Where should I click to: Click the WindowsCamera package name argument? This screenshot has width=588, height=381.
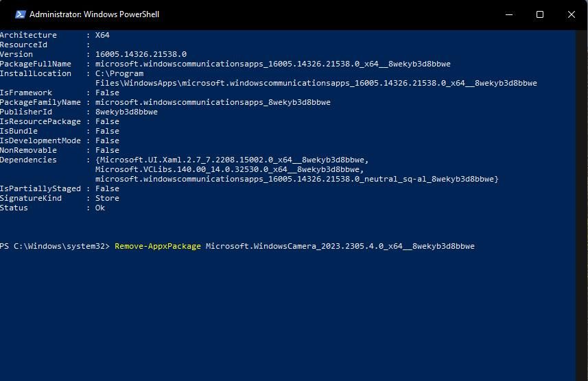click(340, 246)
